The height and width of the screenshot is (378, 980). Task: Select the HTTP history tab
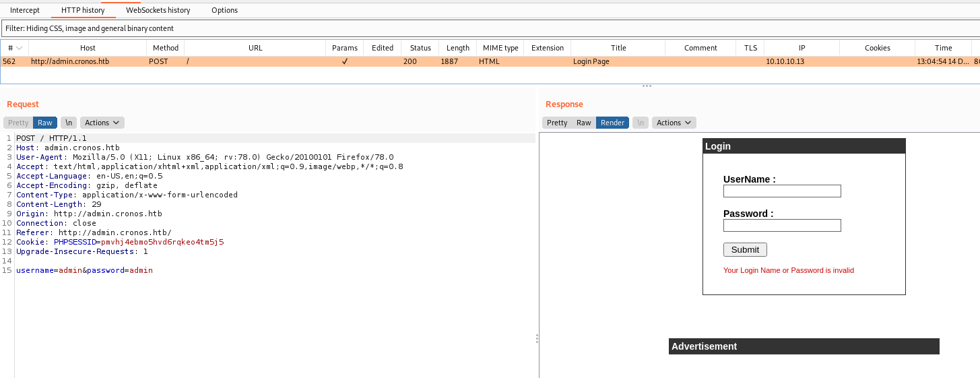(x=83, y=10)
